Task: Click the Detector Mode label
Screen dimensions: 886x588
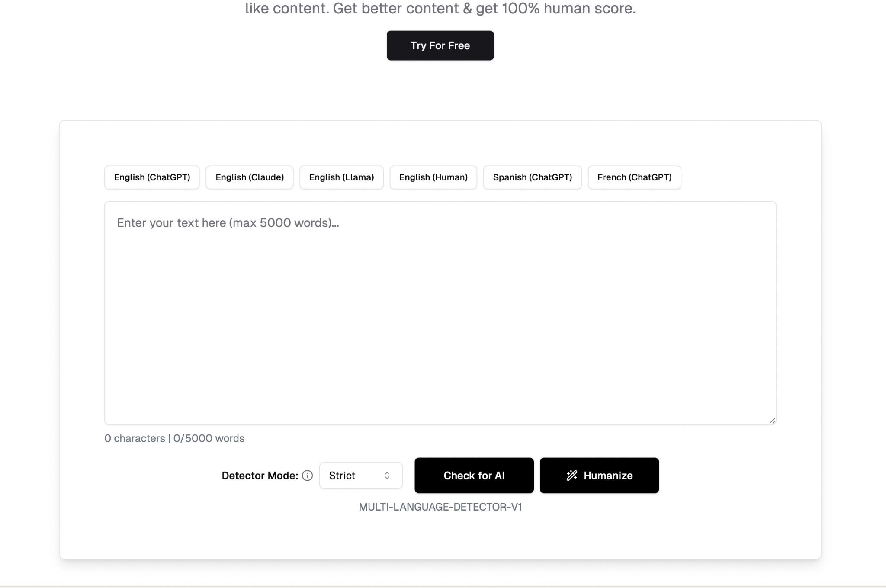Action: pos(260,476)
